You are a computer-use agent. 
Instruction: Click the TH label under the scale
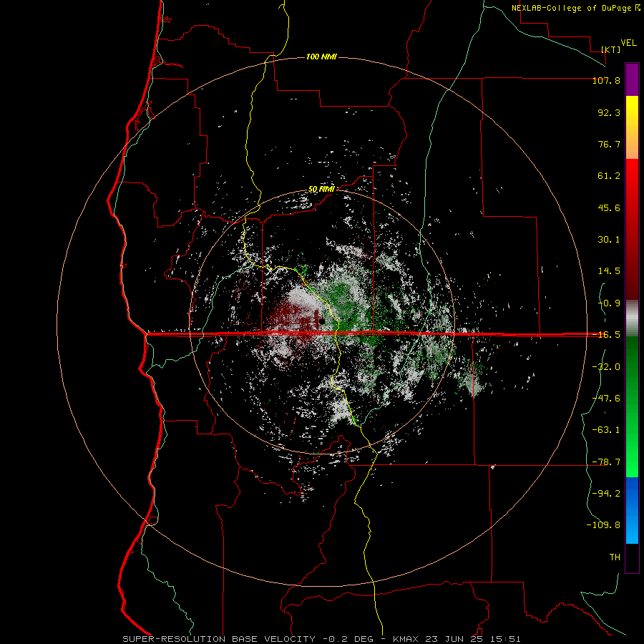tap(615, 557)
